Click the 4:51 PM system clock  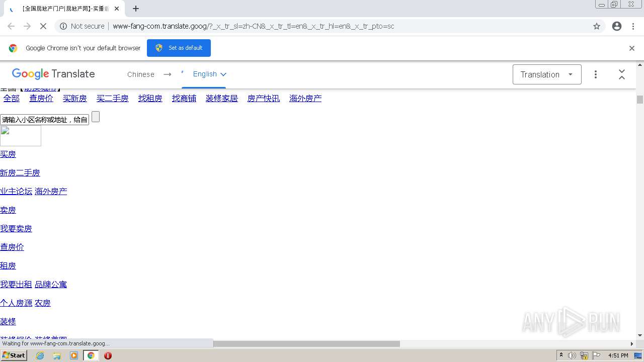[618, 355]
